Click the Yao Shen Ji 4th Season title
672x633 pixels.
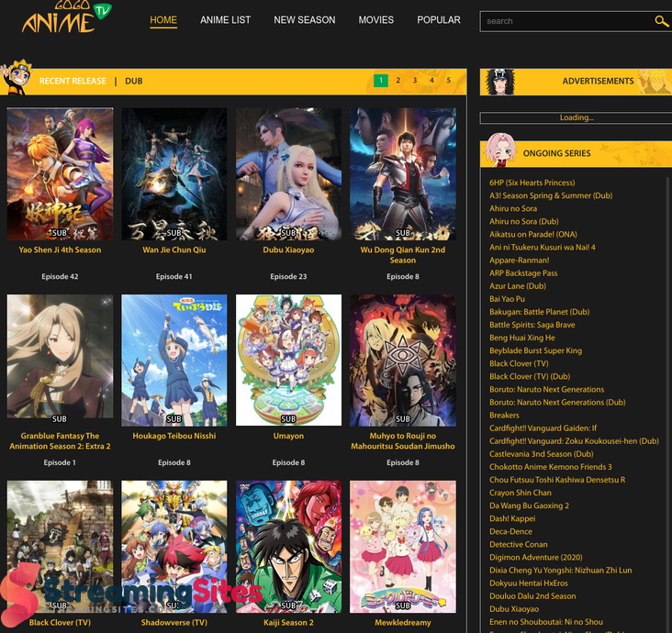coord(60,250)
